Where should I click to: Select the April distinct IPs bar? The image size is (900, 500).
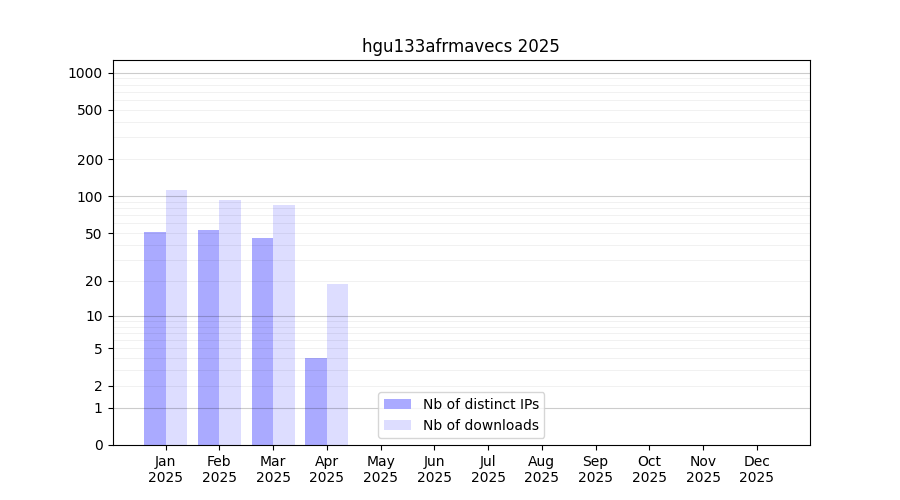click(316, 401)
